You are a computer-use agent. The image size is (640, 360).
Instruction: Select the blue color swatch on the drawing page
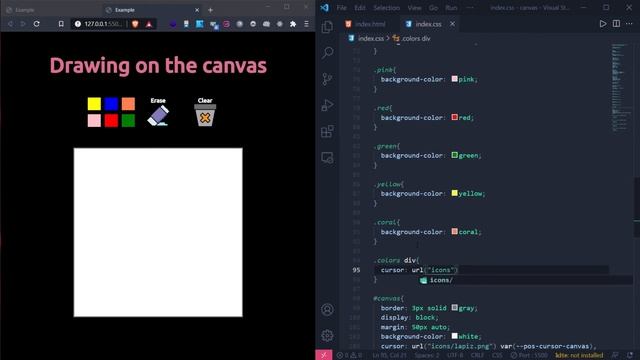click(111, 104)
